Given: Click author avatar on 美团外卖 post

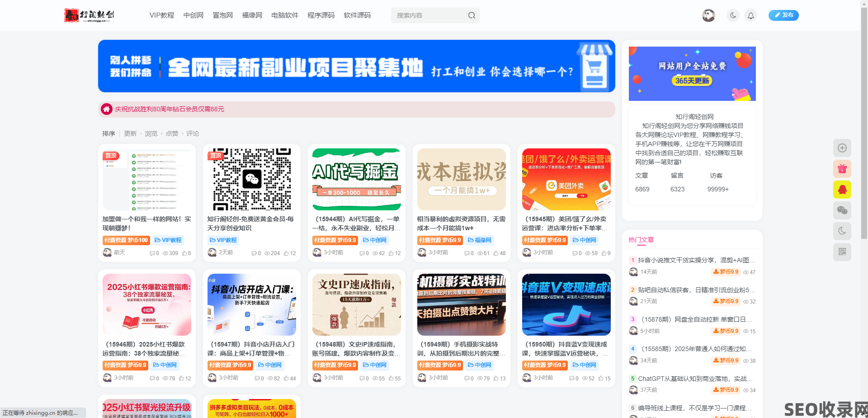Looking at the screenshot, I should click(527, 252).
